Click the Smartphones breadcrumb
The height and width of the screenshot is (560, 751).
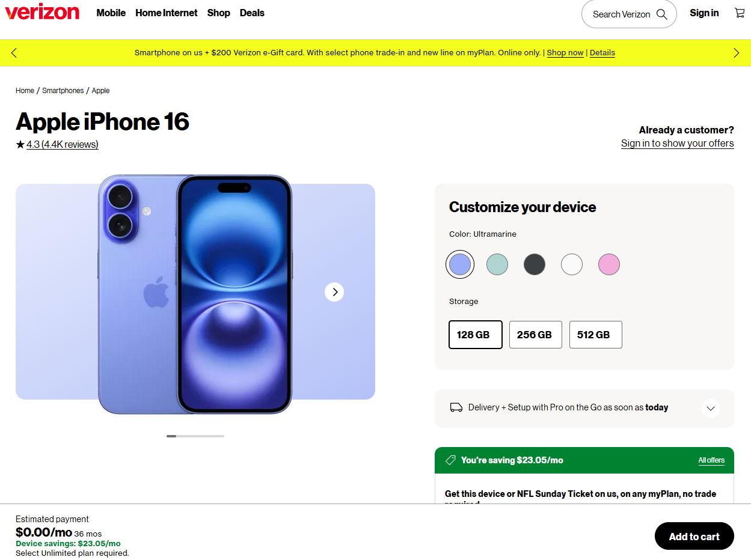63,91
